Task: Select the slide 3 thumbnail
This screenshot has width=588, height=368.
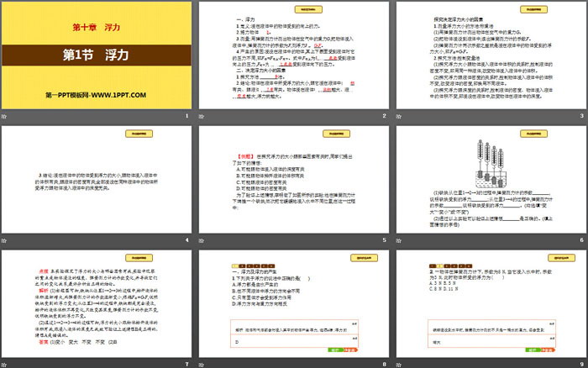Action: pyautogui.click(x=491, y=55)
